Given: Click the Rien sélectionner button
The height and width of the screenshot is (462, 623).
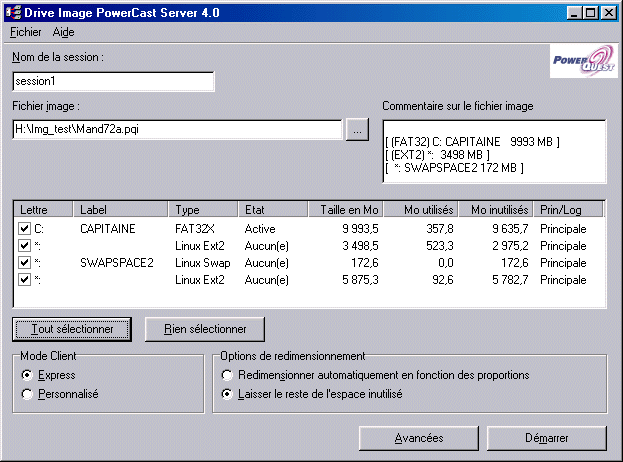Looking at the screenshot, I should pos(205,329).
